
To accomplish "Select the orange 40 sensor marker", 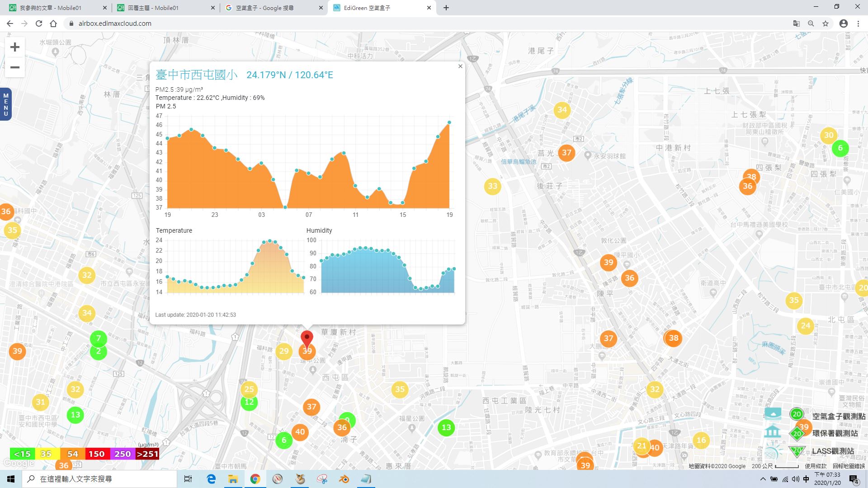I will point(300,432).
